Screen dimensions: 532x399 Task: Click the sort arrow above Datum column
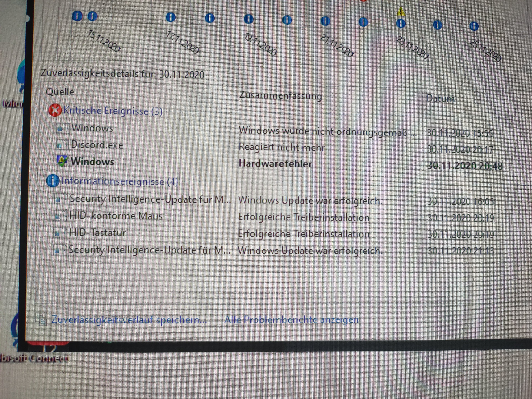coord(477,92)
